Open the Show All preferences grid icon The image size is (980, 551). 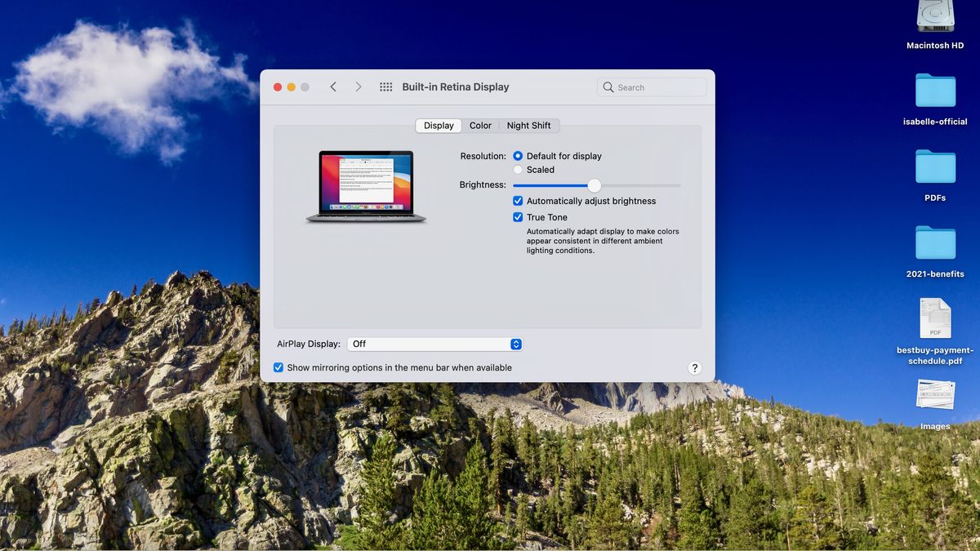(x=385, y=86)
